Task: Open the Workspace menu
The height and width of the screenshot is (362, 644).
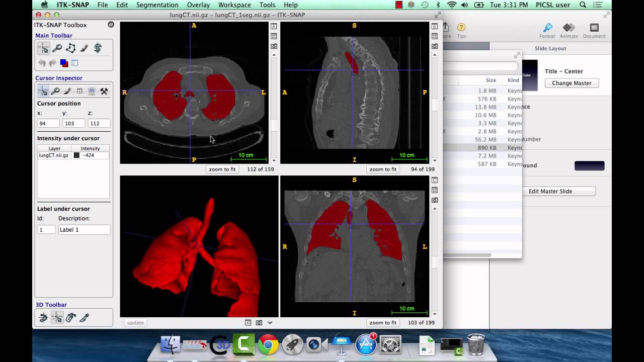Action: coord(234,5)
